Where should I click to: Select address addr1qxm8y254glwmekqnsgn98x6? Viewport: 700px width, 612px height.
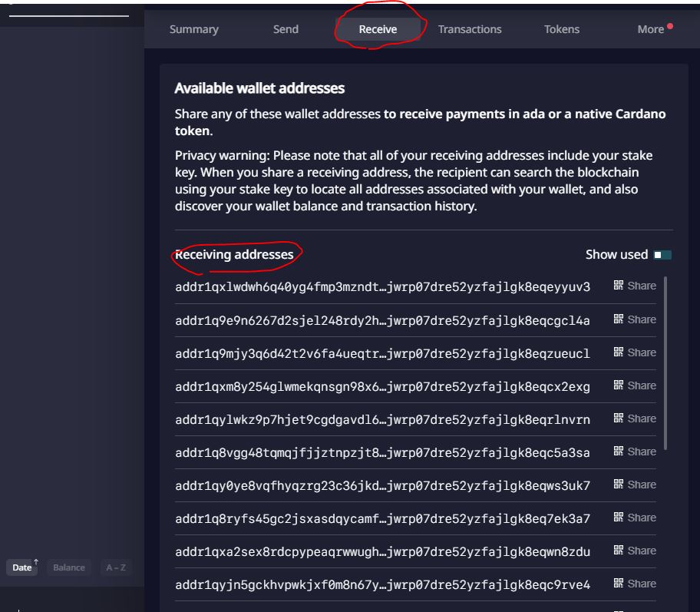coord(382,387)
